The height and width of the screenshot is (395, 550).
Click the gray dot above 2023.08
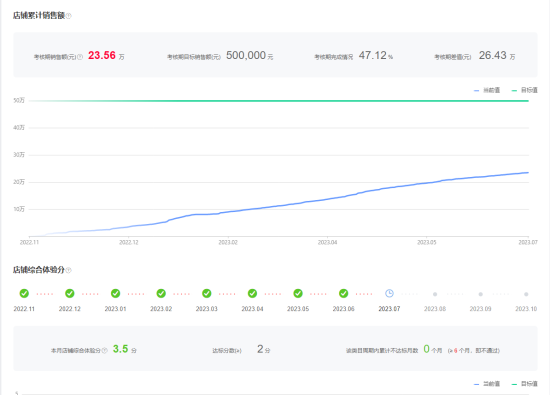click(x=435, y=294)
